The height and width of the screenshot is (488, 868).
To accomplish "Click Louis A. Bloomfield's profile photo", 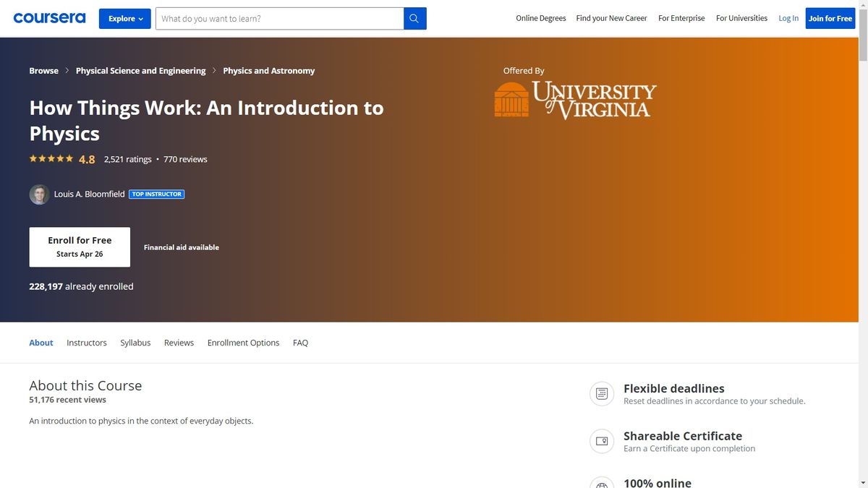I will tap(39, 194).
